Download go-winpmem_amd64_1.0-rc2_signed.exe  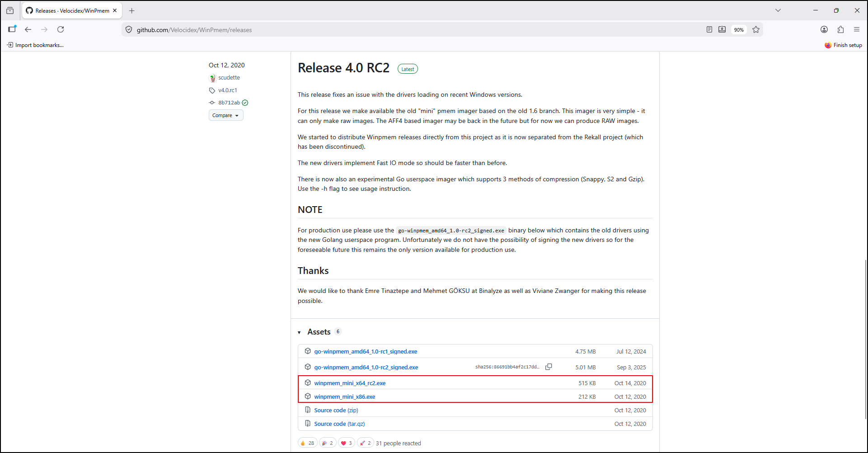(x=366, y=367)
